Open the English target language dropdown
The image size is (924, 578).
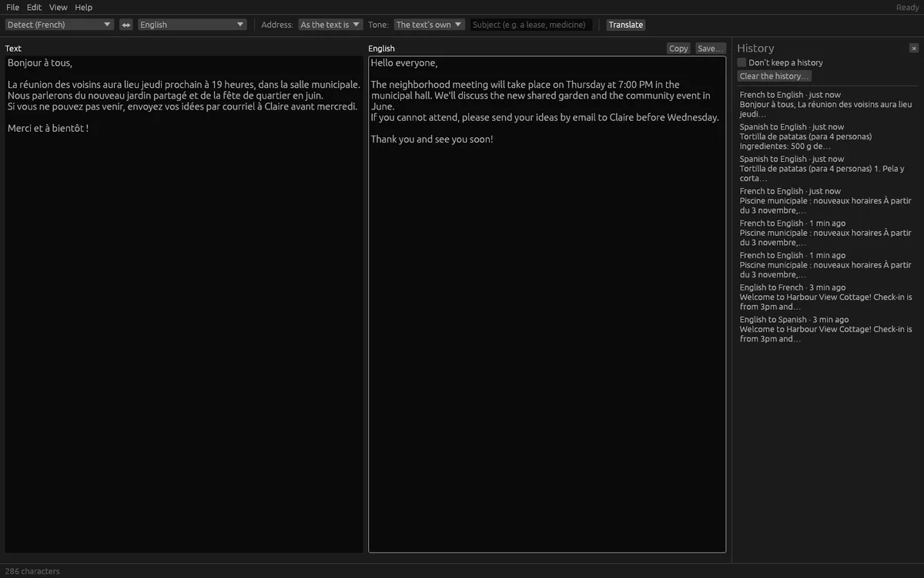click(192, 25)
